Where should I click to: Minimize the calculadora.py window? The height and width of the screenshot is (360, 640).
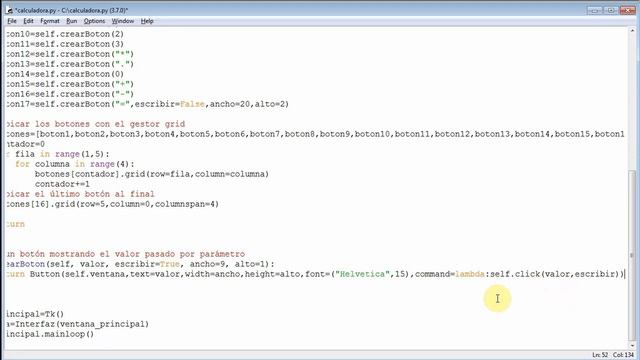[x=596, y=10]
